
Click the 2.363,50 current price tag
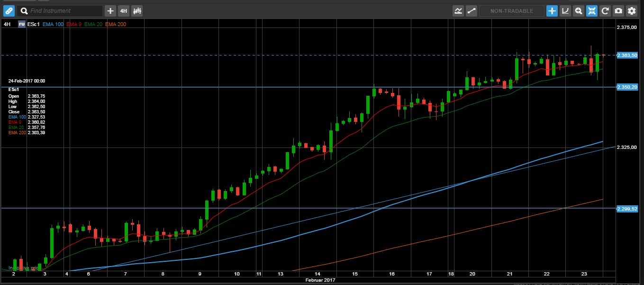tap(627, 55)
